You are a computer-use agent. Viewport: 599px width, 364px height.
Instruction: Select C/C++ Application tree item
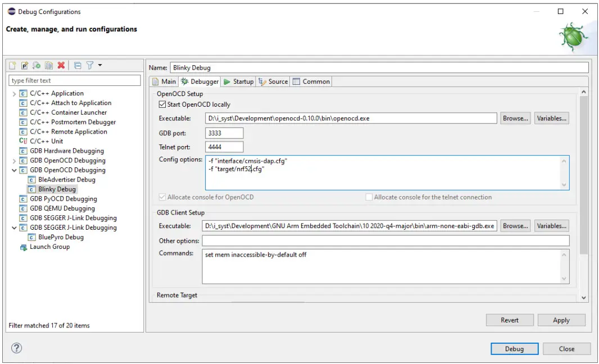[57, 93]
